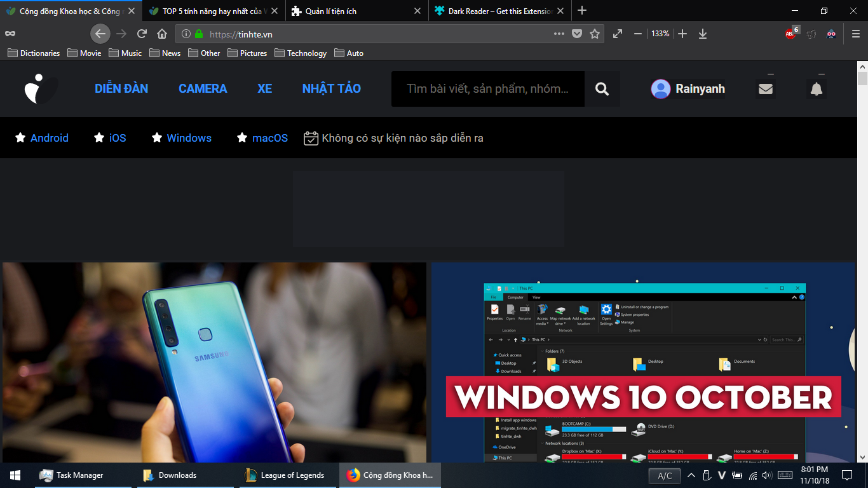Open the Tinhte inbox envelope icon
This screenshot has width=868, height=488.
tap(766, 89)
